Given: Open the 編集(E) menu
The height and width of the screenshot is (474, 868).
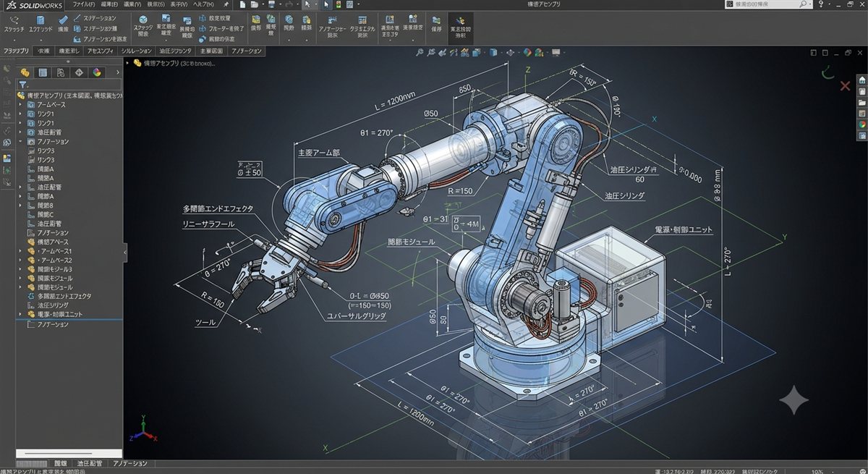Looking at the screenshot, I should click(109, 4).
